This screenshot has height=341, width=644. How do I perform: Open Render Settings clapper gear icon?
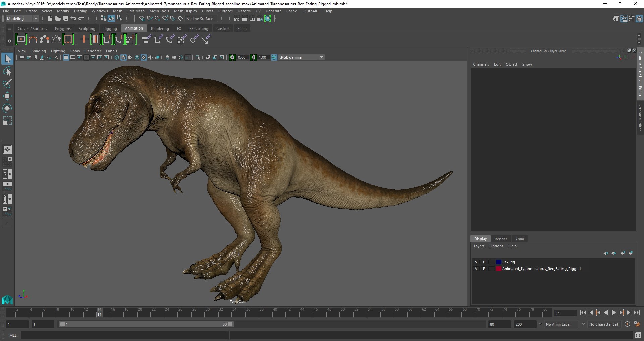pyautogui.click(x=260, y=19)
